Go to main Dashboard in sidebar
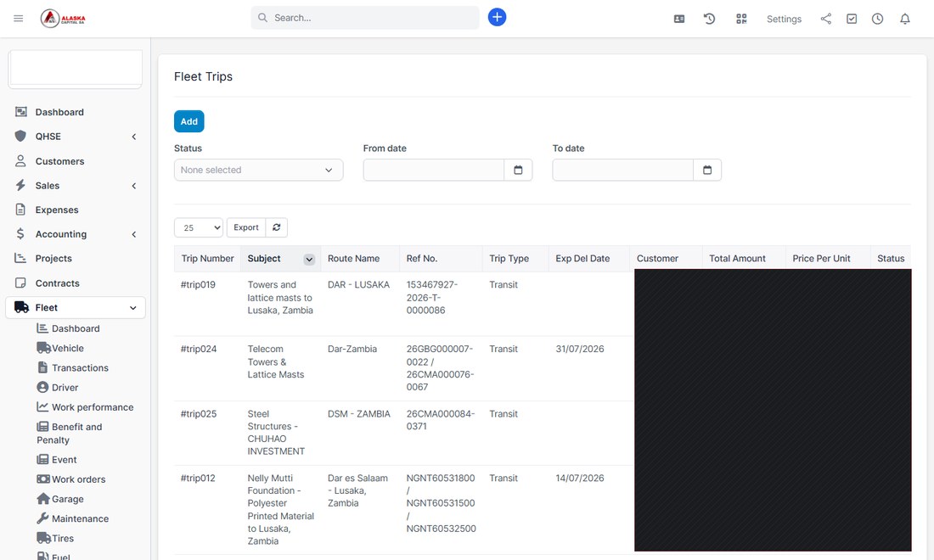This screenshot has width=934, height=560. 59,112
